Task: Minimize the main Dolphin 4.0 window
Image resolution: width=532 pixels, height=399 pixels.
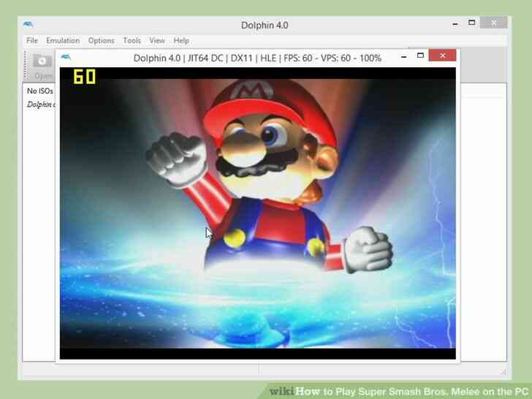Action: (455, 24)
